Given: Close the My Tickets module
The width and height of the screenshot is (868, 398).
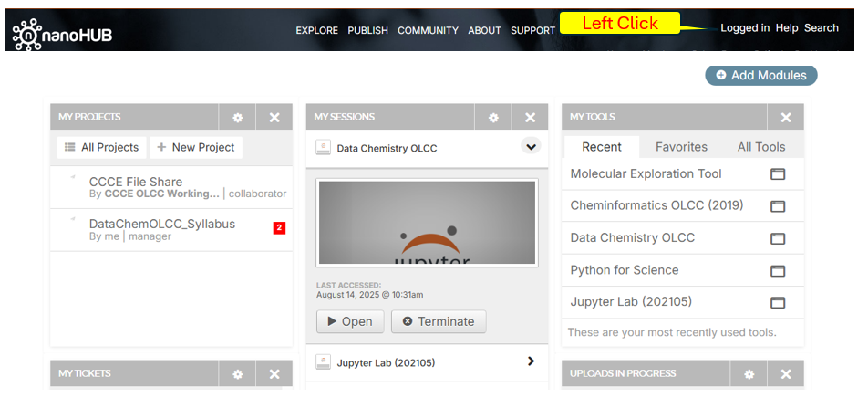Looking at the screenshot, I should click(274, 374).
